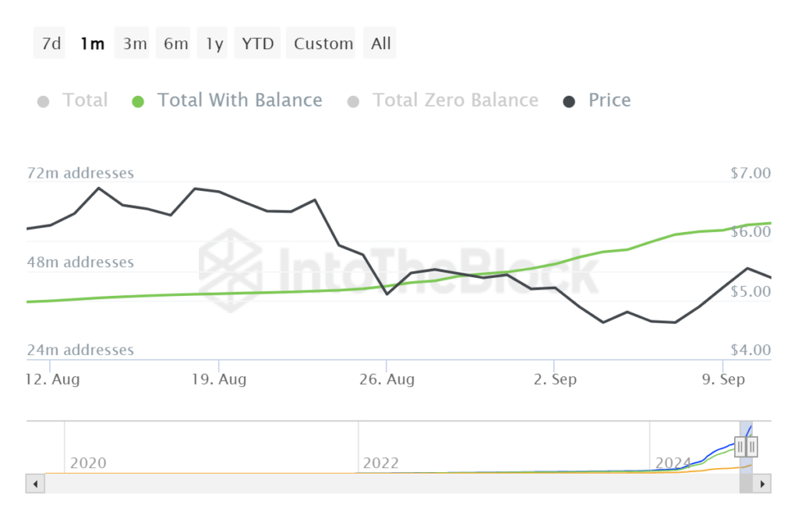The image size is (798, 532).
Task: Grab the left navigator range handle
Action: coord(740,447)
